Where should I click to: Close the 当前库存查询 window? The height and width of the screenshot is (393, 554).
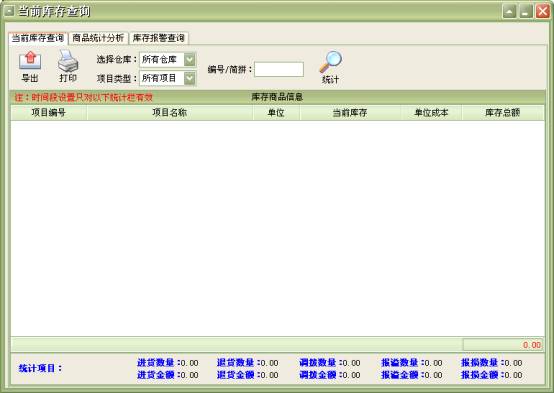click(543, 11)
